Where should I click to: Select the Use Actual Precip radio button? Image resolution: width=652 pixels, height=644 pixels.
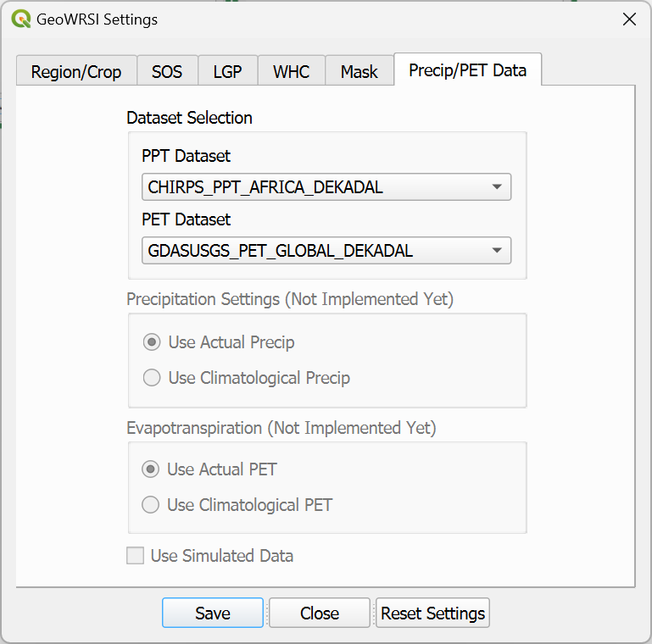pos(152,342)
